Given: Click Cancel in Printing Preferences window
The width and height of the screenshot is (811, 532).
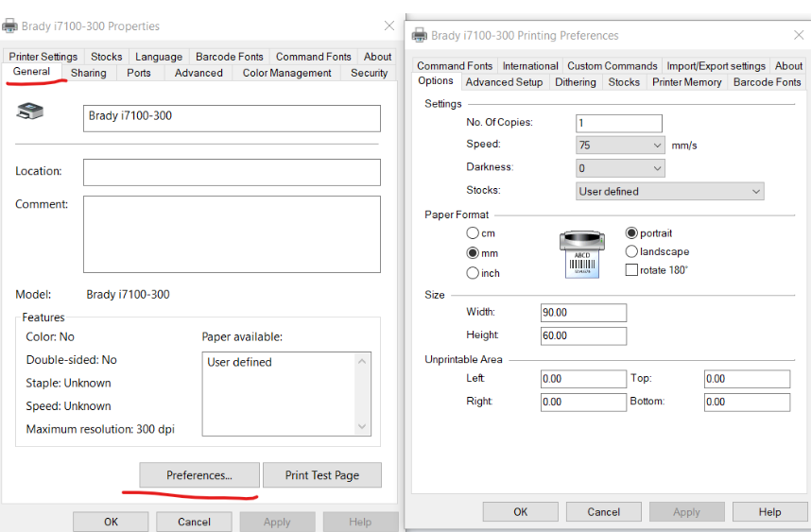Looking at the screenshot, I should point(604,512).
